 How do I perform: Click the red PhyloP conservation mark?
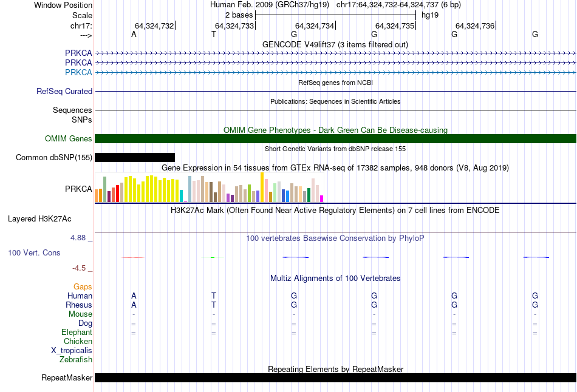[x=133, y=257]
